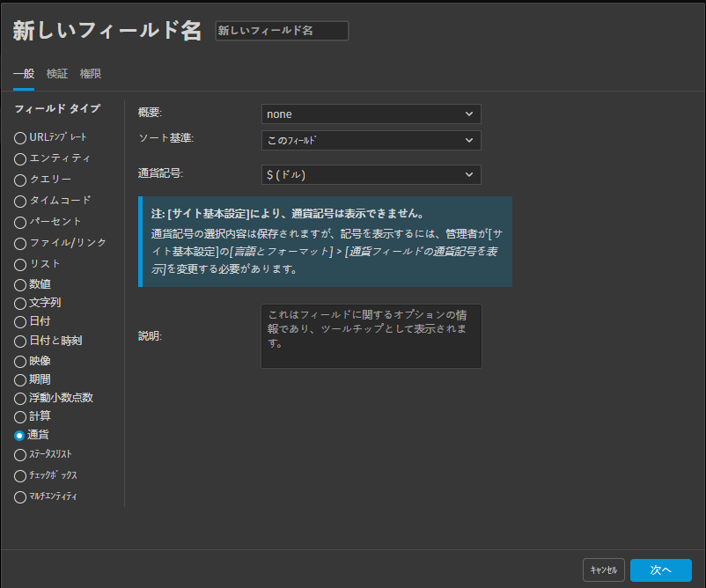Click the キャンセル button

(603, 570)
